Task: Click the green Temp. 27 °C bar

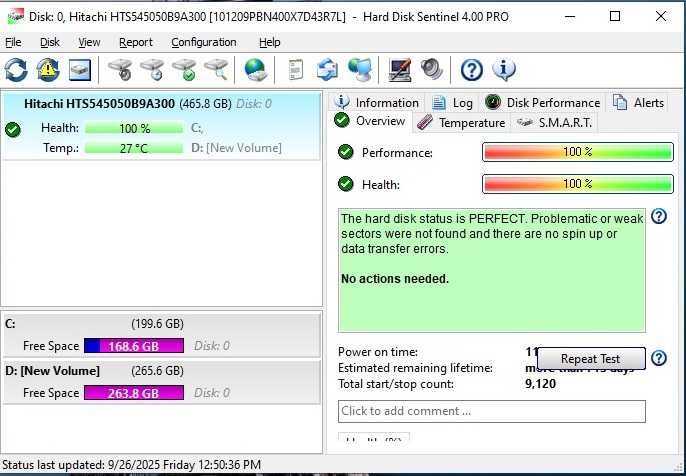Action: tap(134, 148)
